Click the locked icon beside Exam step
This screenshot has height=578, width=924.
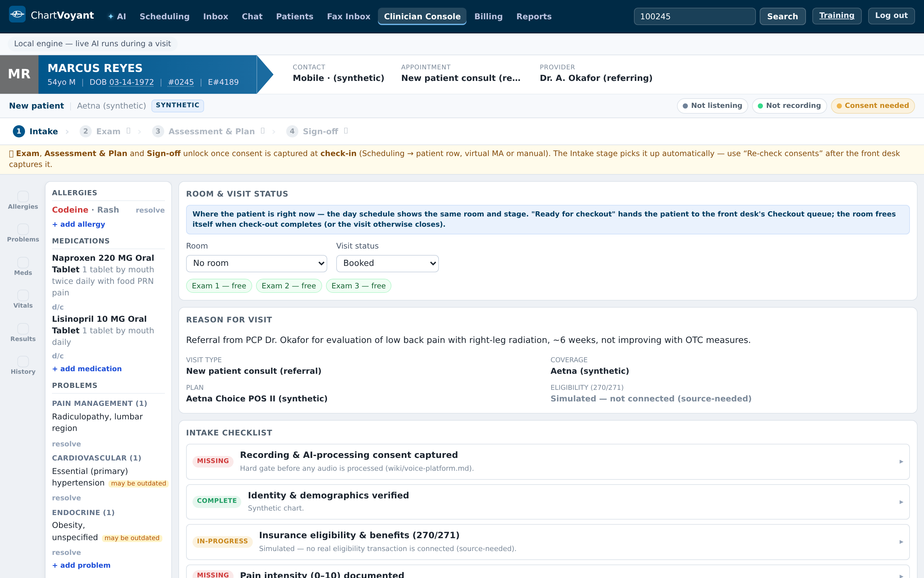(129, 131)
